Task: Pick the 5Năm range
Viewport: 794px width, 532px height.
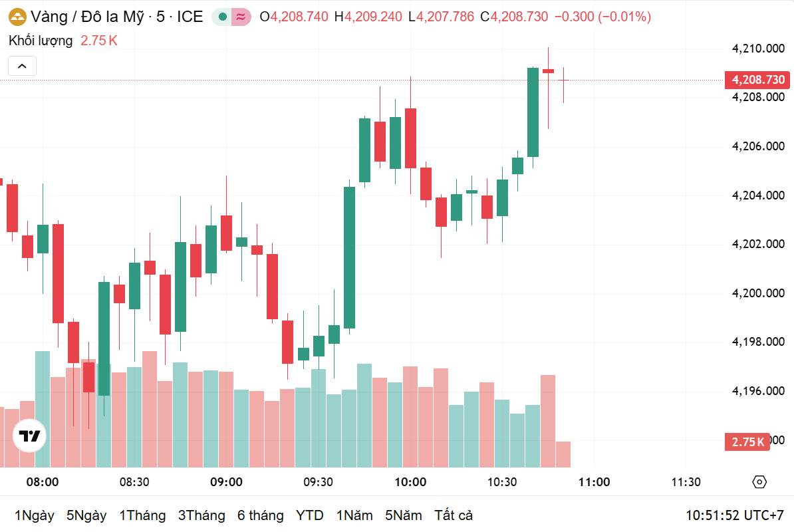Action: tap(403, 515)
